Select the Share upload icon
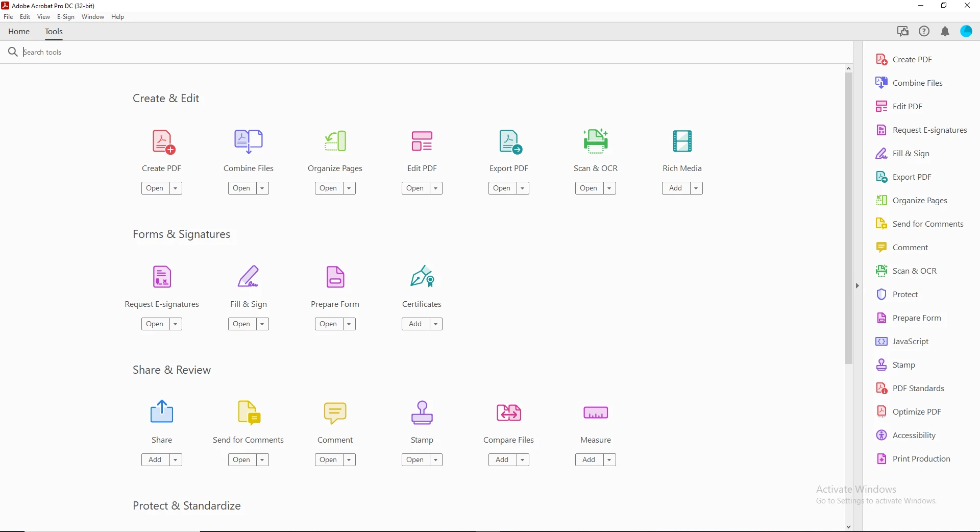Viewport: 980px width, 532px height. 162,412
